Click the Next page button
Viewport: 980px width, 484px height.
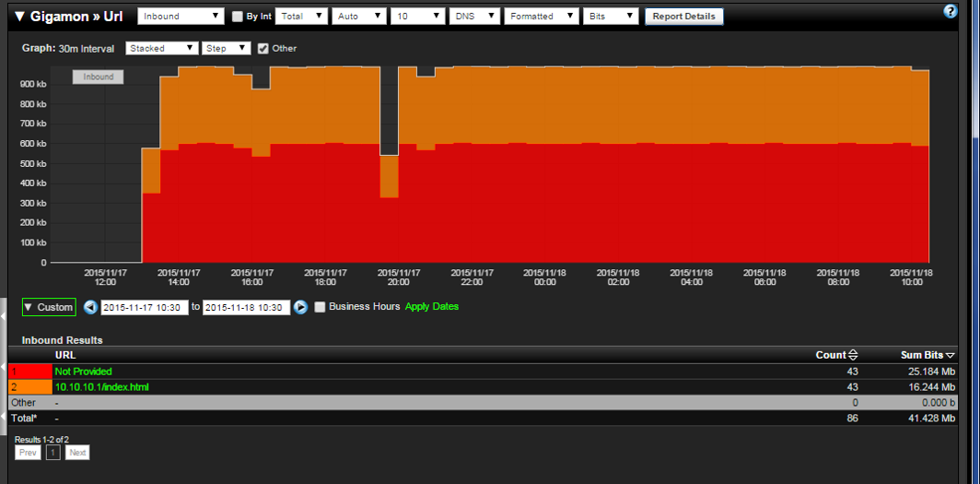pyautogui.click(x=77, y=452)
